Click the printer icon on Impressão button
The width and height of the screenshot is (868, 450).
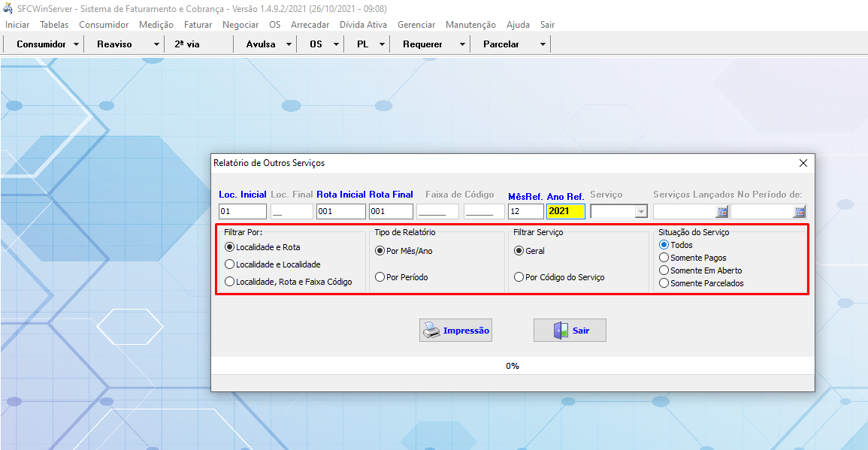[431, 331]
